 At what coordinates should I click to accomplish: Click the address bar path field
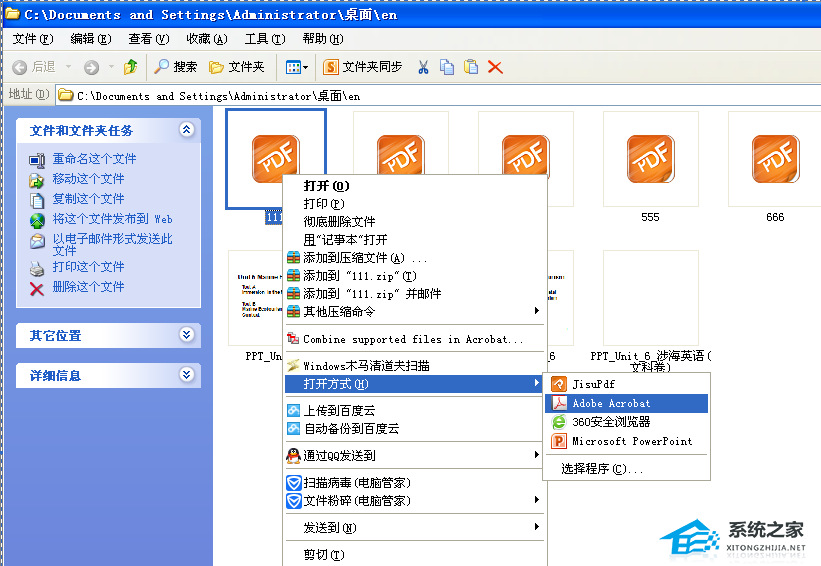point(400,95)
